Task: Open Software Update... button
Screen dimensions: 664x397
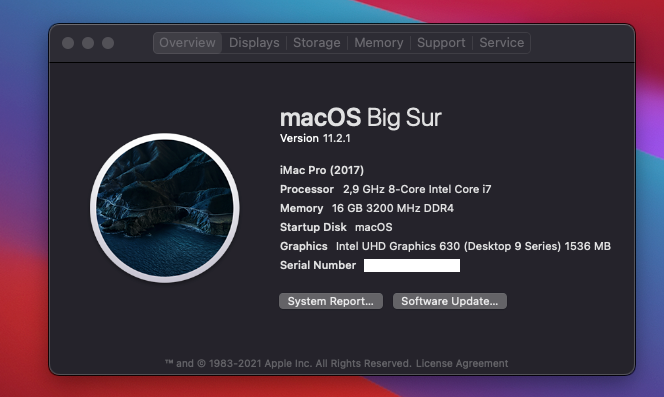Action: (x=450, y=301)
